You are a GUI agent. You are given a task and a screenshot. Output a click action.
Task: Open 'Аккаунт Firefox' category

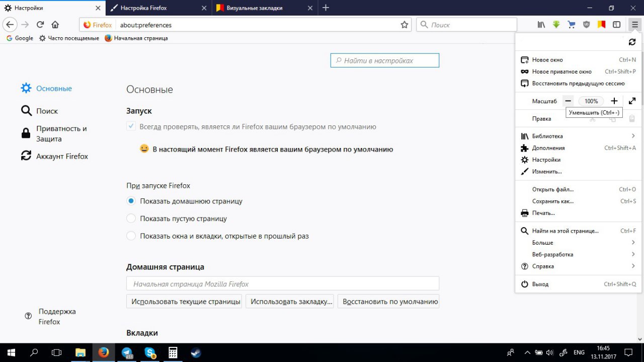click(x=55, y=156)
